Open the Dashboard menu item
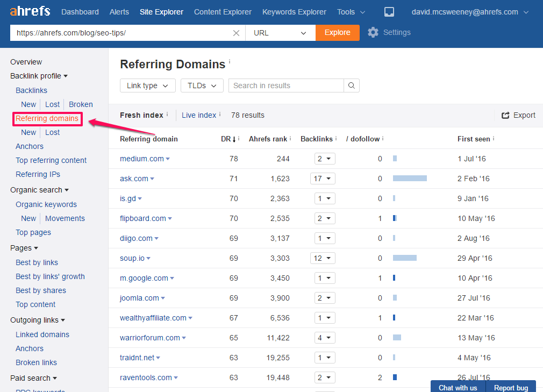This screenshot has width=543, height=392. (x=80, y=12)
